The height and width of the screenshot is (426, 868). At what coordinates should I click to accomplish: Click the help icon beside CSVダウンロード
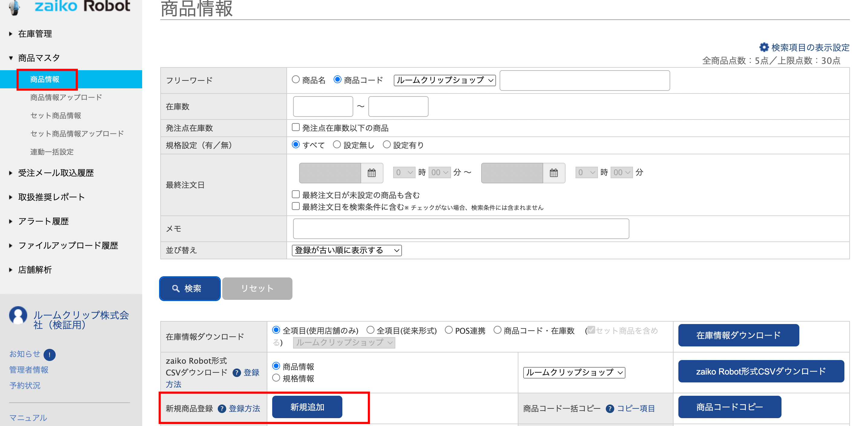coord(237,372)
